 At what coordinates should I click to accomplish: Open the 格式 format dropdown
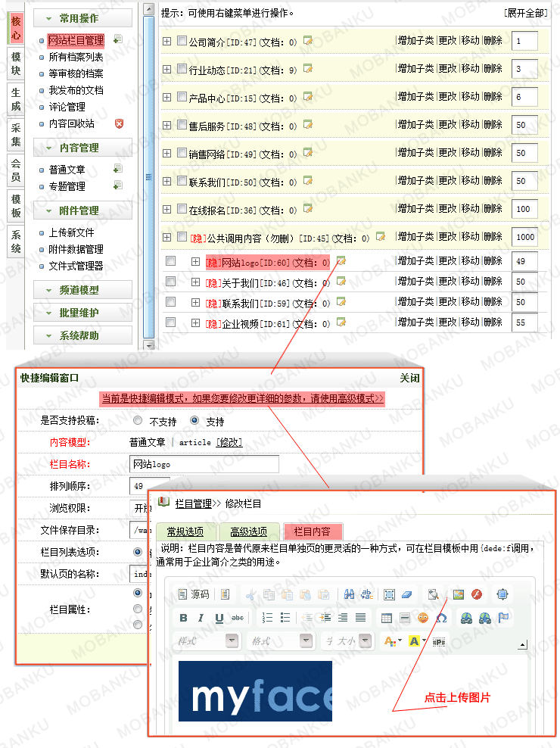[x=281, y=640]
